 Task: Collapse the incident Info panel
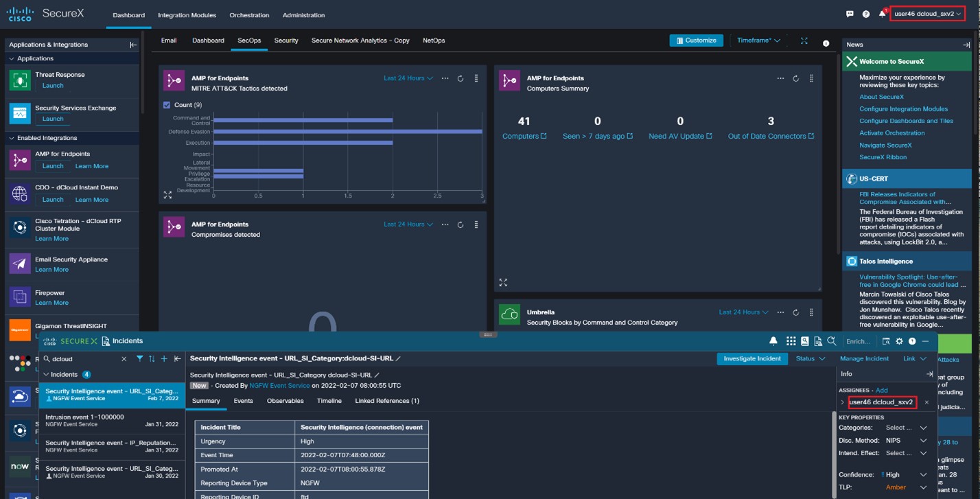930,374
